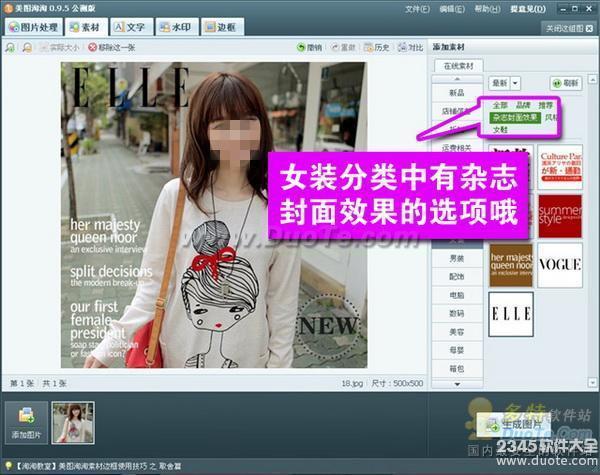Open the 提意见(D) menu

click(528, 8)
